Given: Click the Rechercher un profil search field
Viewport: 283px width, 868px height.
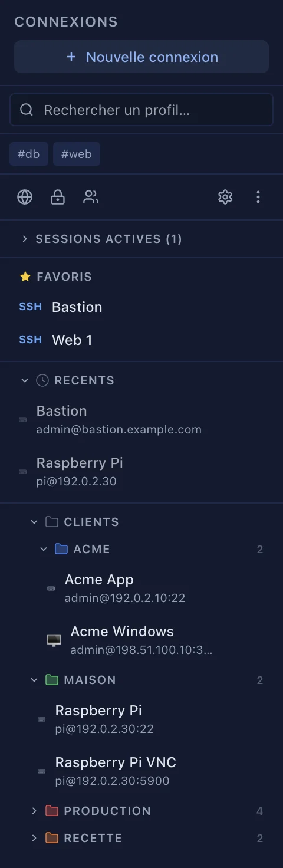Looking at the screenshot, I should coord(141,110).
